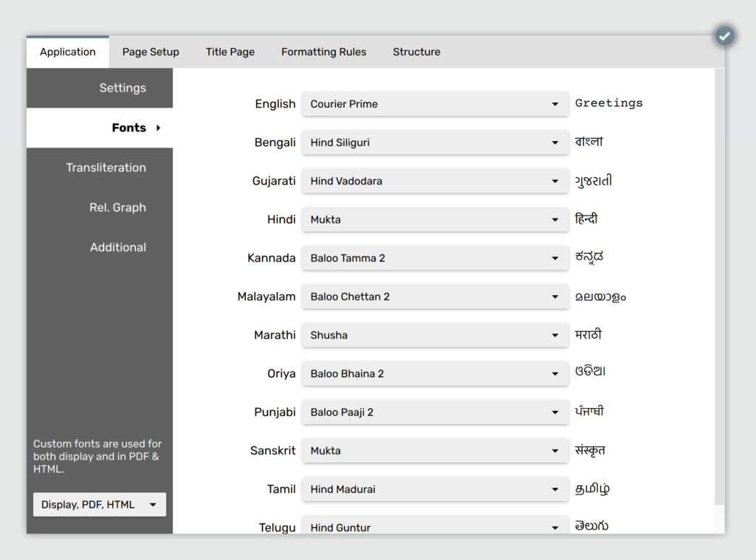Open the Settings section in sidebar
Image resolution: width=756 pixels, height=560 pixels.
pyautogui.click(x=123, y=88)
